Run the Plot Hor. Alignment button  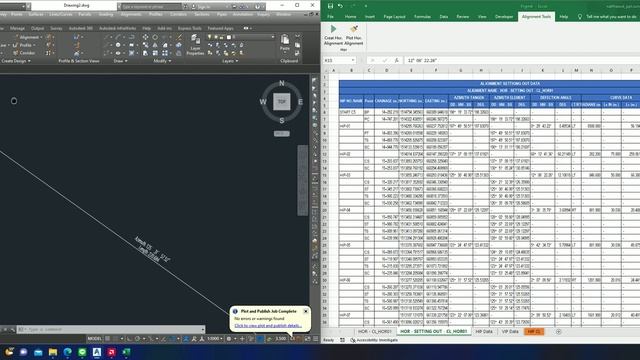coord(353,35)
